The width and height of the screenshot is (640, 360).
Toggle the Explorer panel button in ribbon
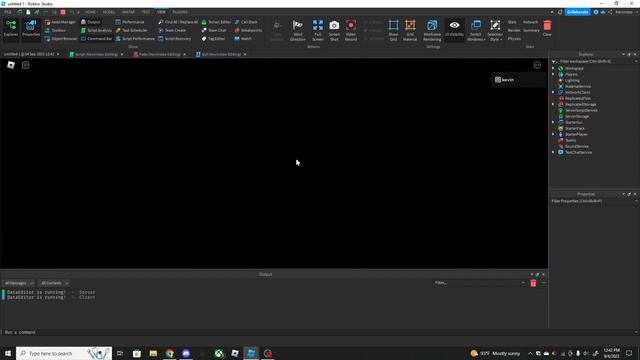click(11, 28)
